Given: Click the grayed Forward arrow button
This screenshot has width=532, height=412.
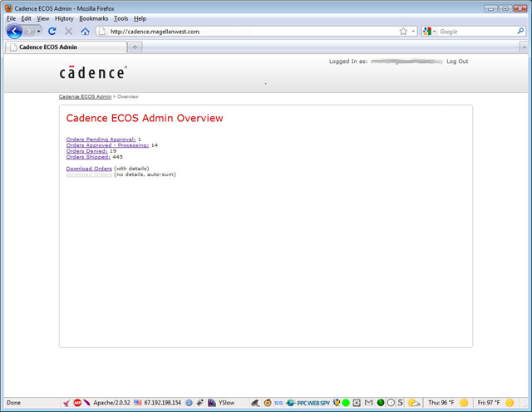Looking at the screenshot, I should tap(29, 32).
